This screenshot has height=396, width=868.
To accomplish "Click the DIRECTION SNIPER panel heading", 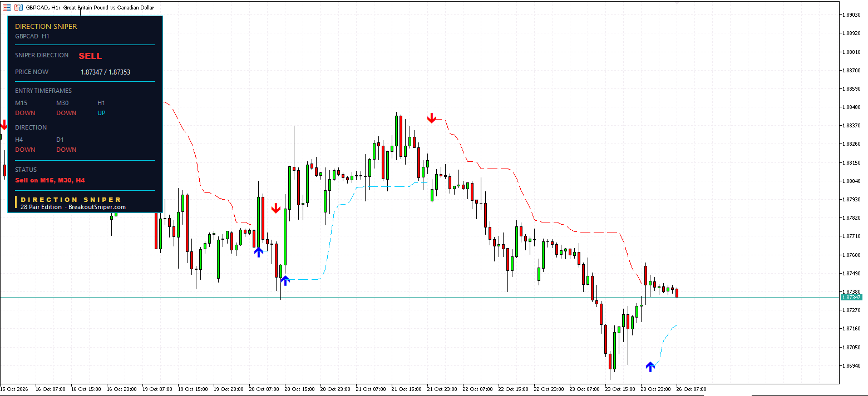I will [x=46, y=26].
